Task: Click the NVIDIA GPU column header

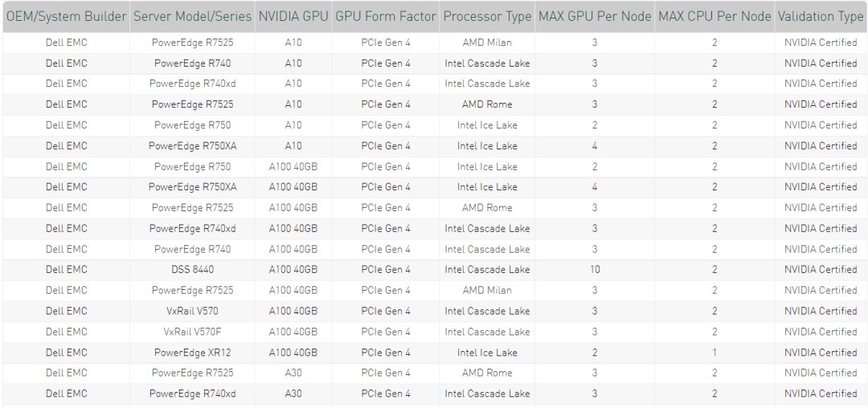Action: (x=293, y=17)
